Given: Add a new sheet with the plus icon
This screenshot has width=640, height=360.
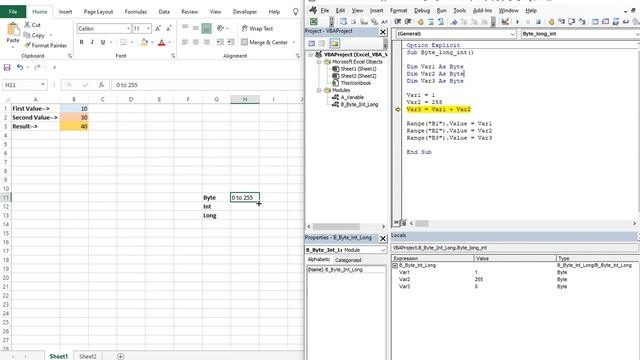Looking at the screenshot, I should 120,356.
